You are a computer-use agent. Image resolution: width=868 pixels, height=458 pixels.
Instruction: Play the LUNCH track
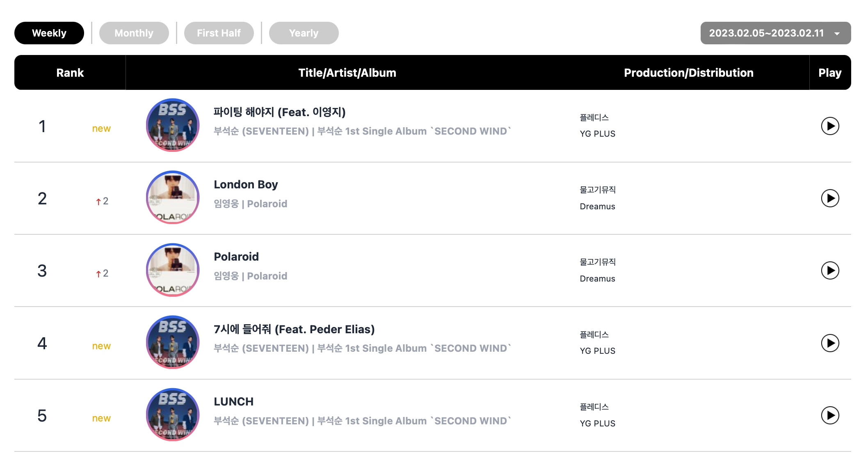[x=830, y=415]
